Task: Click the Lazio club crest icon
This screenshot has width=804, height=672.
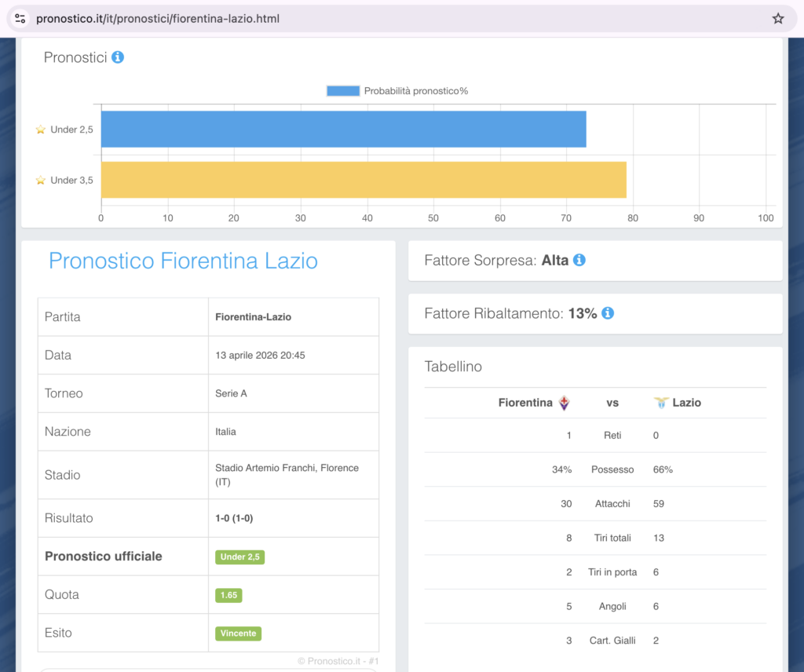Action: (x=661, y=403)
